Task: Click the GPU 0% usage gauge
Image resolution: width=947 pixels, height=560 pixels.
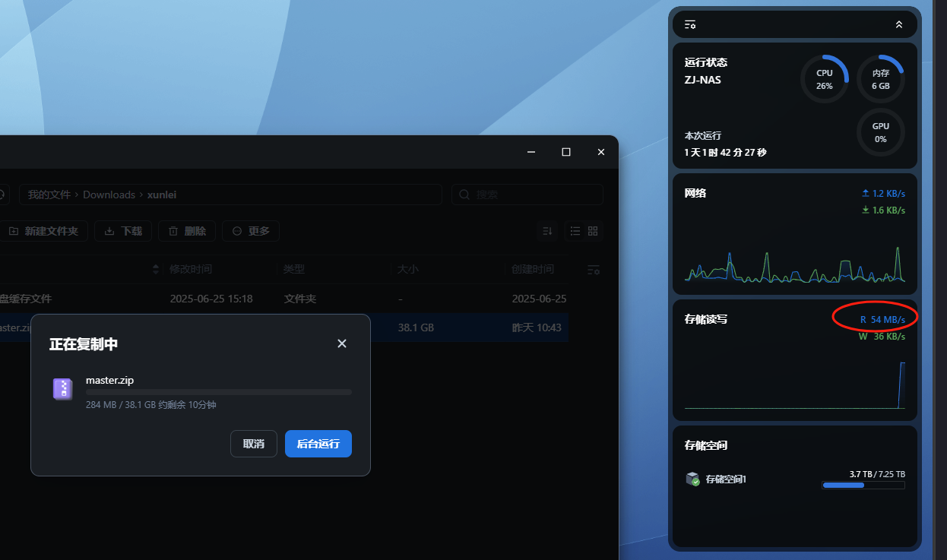Action: coord(881,132)
